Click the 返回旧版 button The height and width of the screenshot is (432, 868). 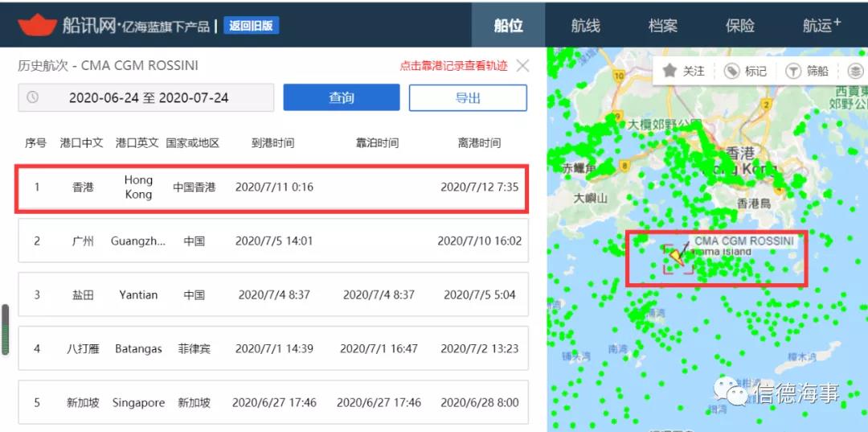click(x=252, y=26)
